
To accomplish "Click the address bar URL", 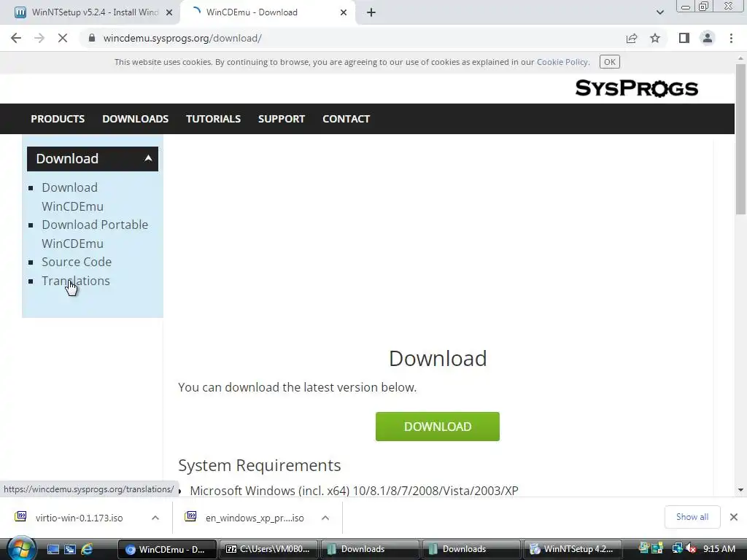I will (x=182, y=38).
